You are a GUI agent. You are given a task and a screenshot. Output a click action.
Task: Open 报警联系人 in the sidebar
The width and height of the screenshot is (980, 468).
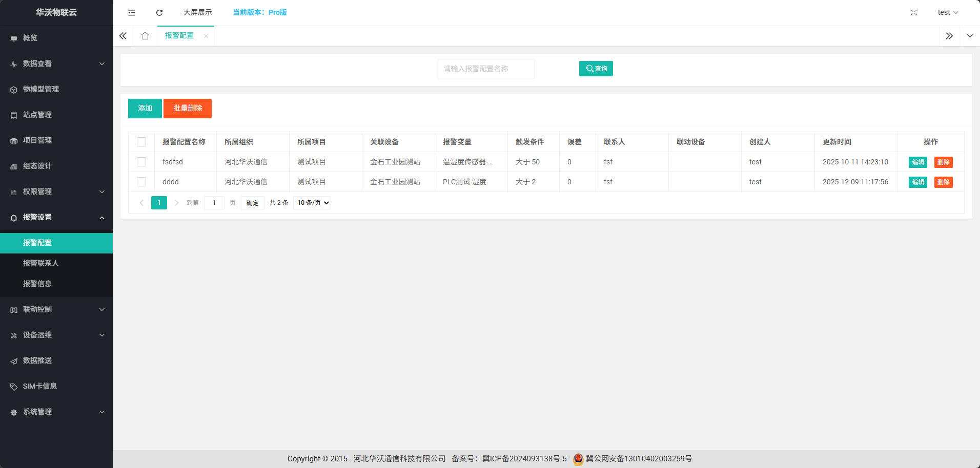[x=41, y=263]
